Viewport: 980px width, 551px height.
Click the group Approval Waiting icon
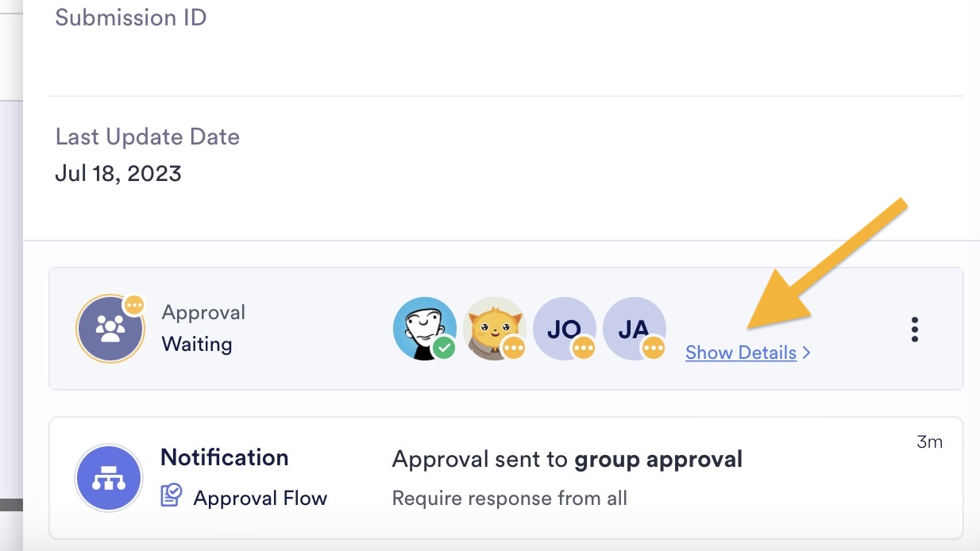110,328
